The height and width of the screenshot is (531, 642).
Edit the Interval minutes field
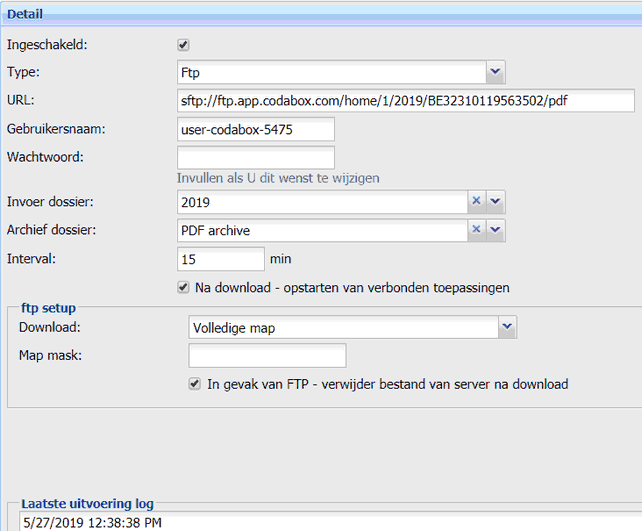click(221, 259)
